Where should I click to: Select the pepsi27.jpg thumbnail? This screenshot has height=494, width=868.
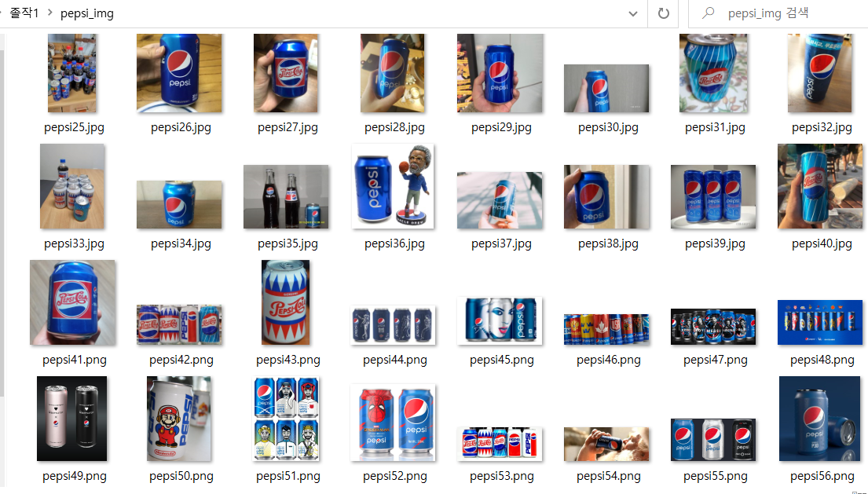point(286,73)
